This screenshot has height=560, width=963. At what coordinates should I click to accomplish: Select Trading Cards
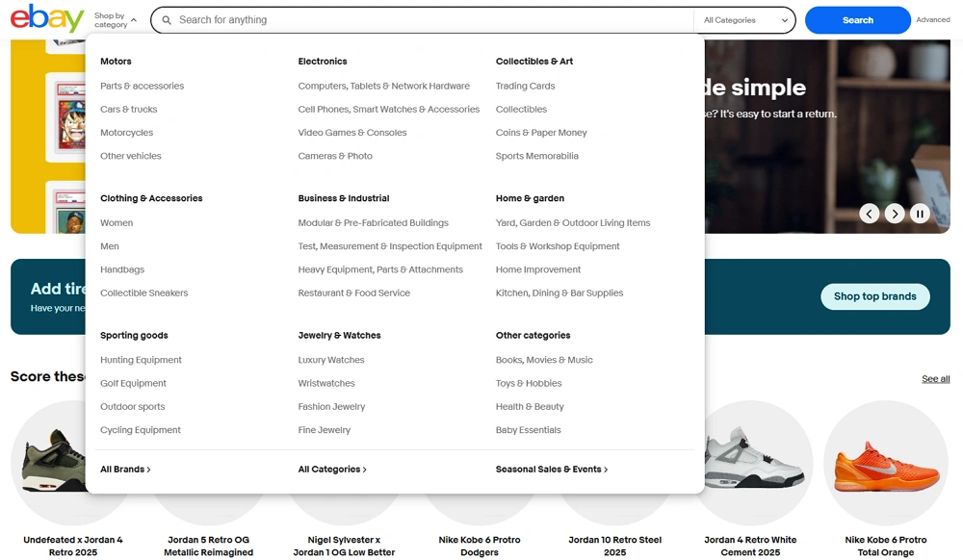(x=525, y=86)
